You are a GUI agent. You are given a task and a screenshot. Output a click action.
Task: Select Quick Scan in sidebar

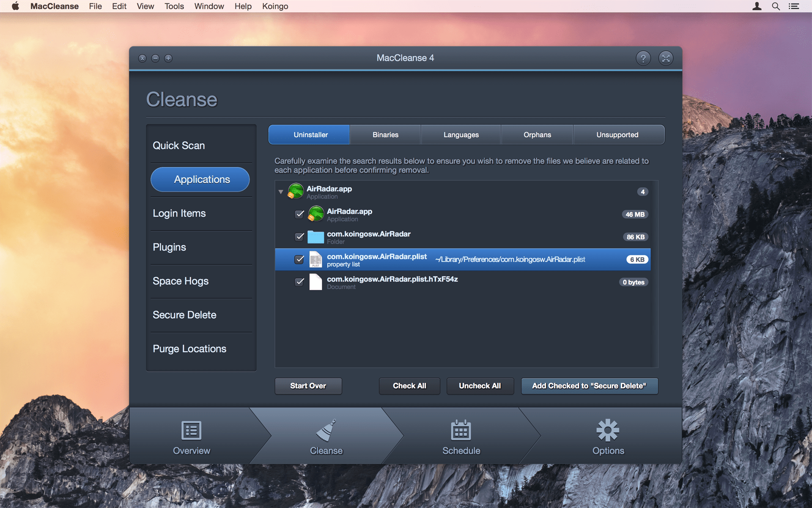pos(201,146)
